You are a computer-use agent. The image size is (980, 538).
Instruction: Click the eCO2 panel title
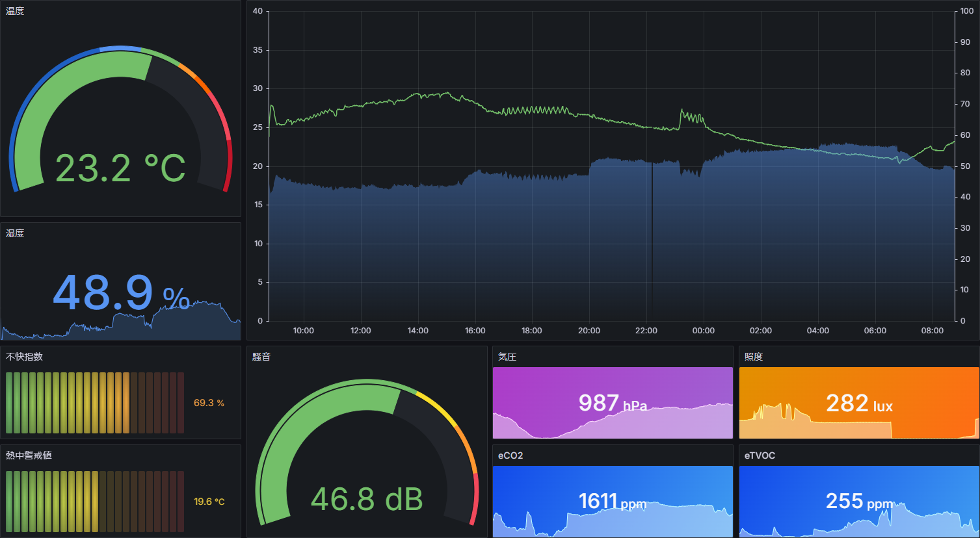click(510, 455)
